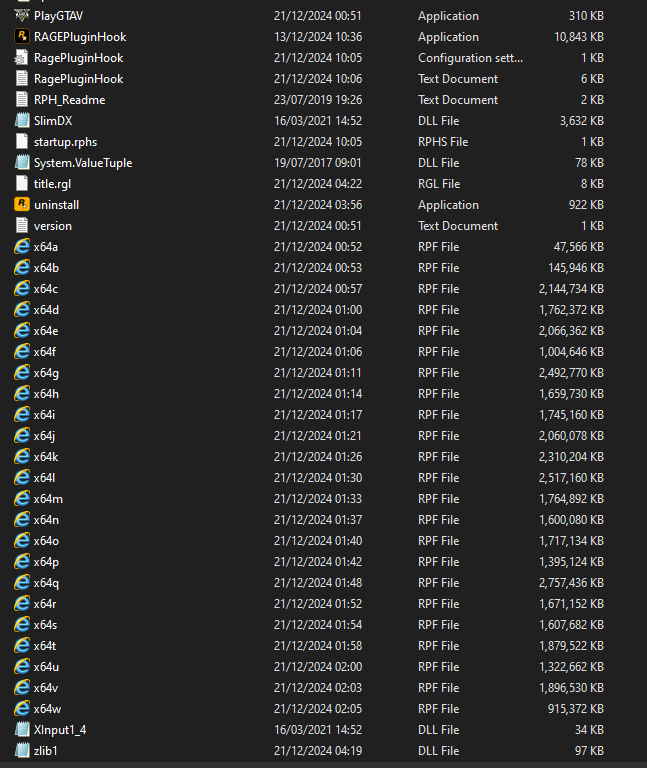
Task: Select the file name x64f
Action: tap(45, 352)
